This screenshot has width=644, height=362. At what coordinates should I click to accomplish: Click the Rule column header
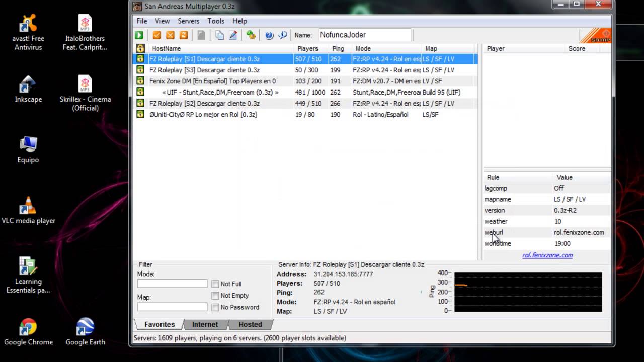coord(518,177)
